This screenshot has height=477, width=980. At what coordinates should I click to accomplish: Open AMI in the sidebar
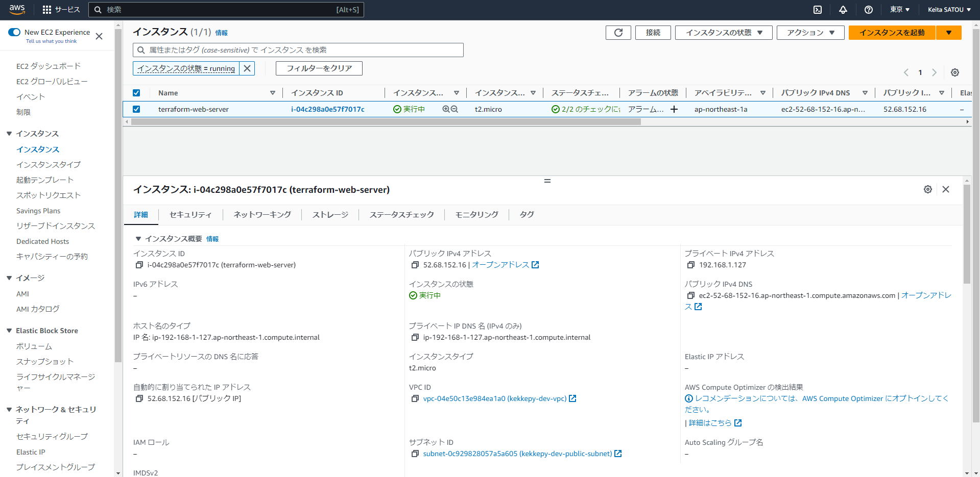pyautogui.click(x=22, y=294)
